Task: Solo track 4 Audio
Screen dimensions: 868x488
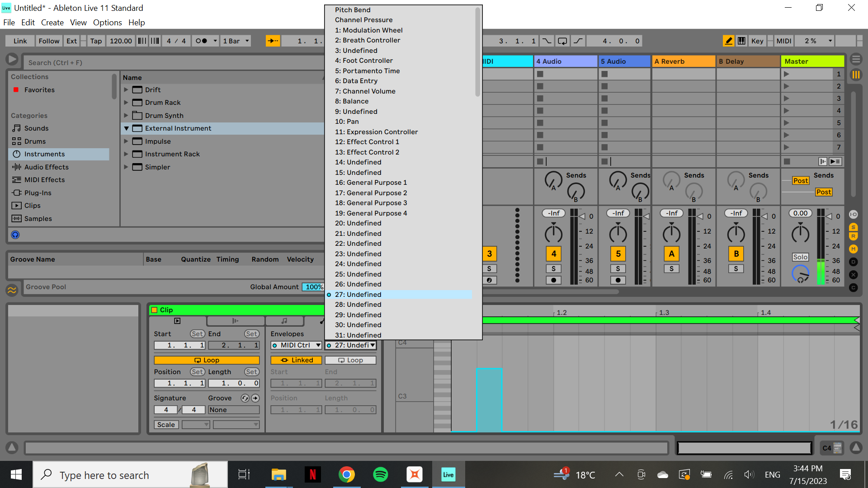Action: pyautogui.click(x=553, y=269)
